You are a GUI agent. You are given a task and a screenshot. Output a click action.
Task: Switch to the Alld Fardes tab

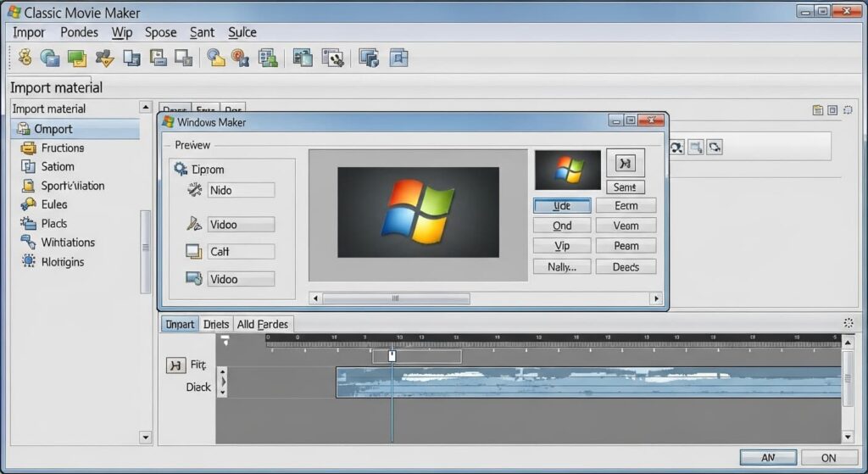coord(263,324)
